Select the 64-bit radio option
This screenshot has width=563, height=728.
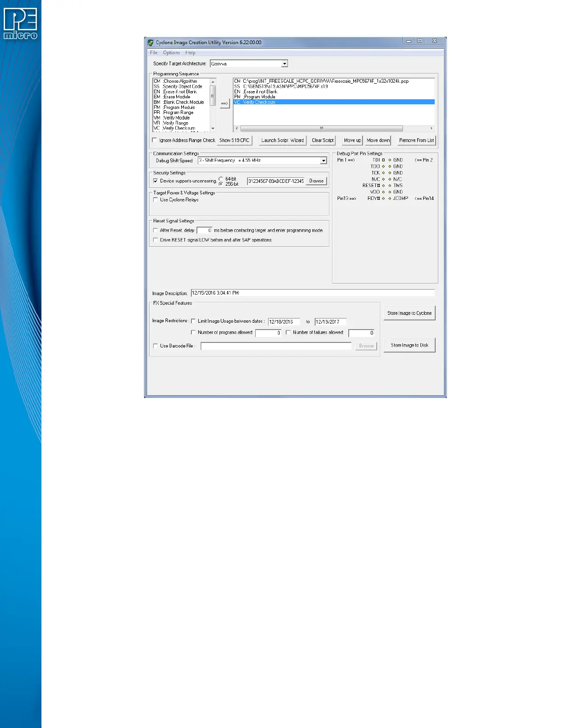(x=221, y=179)
